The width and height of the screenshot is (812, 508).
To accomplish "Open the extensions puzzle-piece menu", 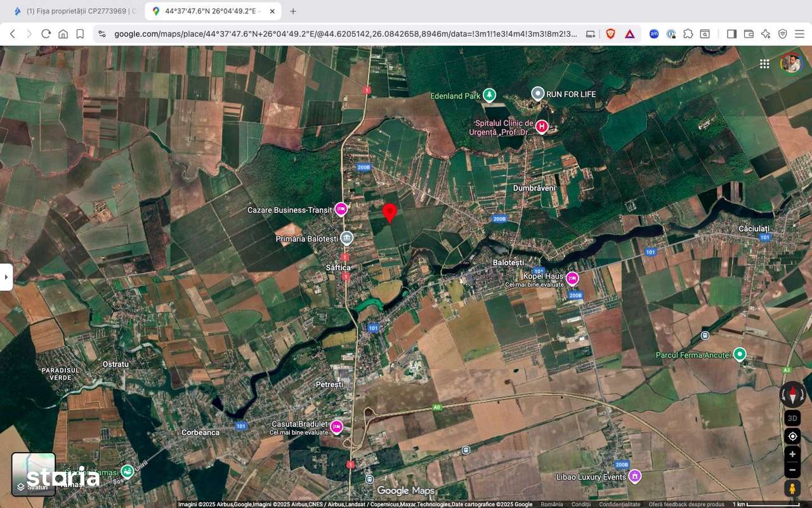I will click(x=687, y=34).
